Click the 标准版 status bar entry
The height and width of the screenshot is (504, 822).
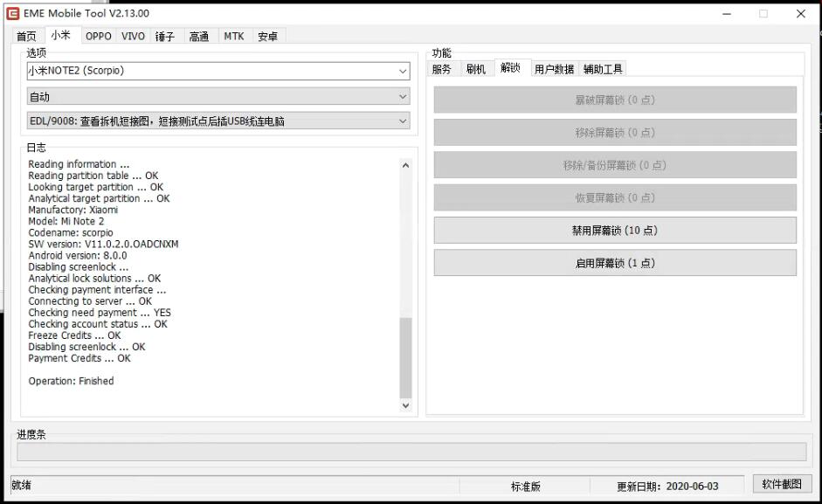click(x=525, y=487)
